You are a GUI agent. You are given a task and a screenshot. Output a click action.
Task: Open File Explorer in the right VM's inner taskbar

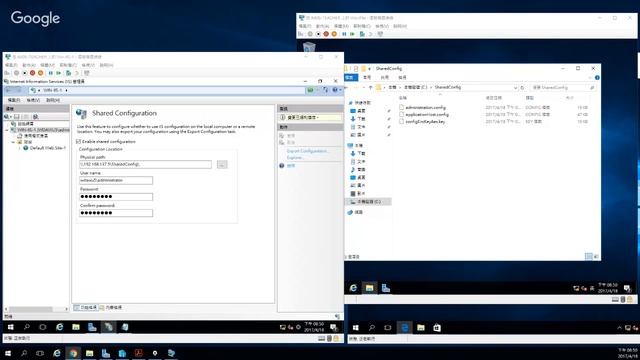click(369, 288)
